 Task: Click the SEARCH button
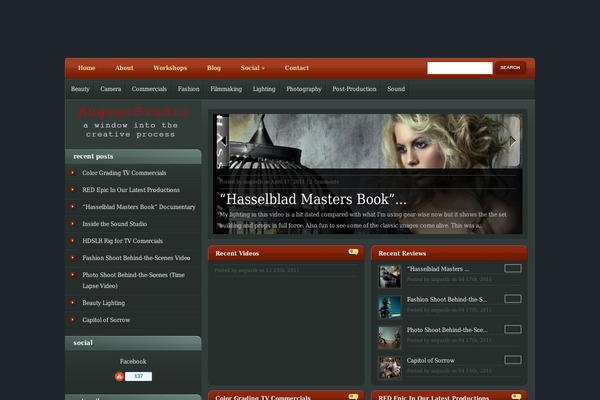click(x=510, y=68)
